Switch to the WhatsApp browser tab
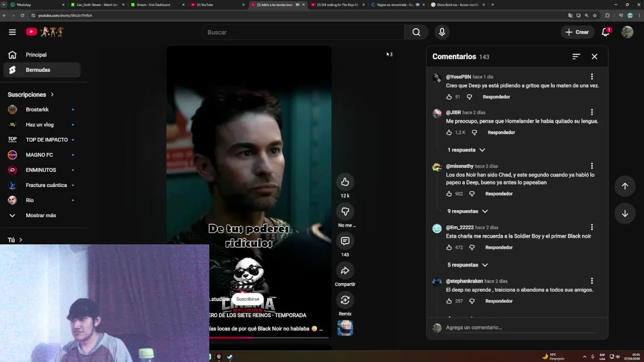The height and width of the screenshot is (362, 644). coord(38,5)
